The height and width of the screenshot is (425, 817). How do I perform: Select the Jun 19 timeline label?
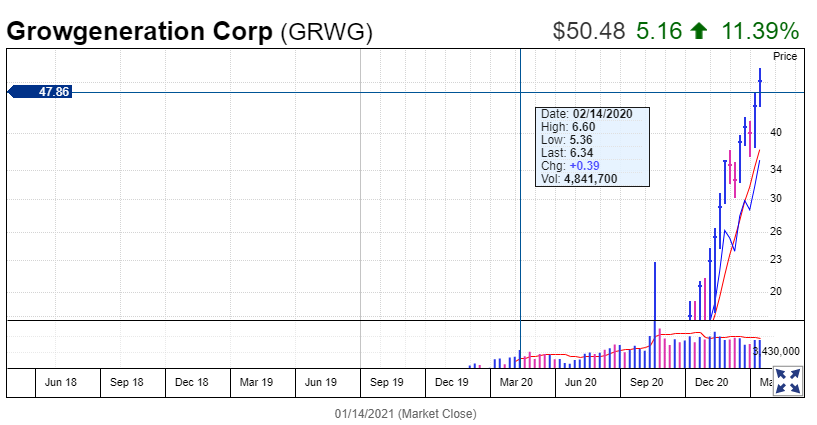[x=320, y=382]
